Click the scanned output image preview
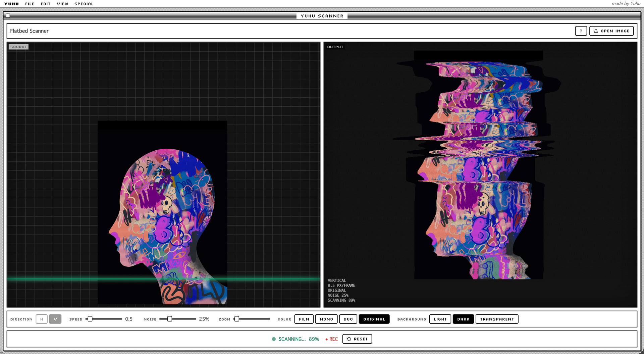644x354 pixels. pos(478,165)
